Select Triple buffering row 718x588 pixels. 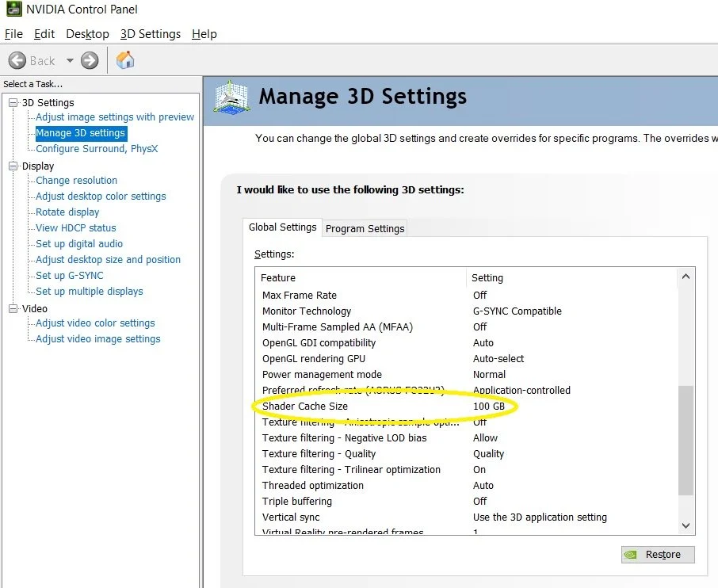(466, 502)
